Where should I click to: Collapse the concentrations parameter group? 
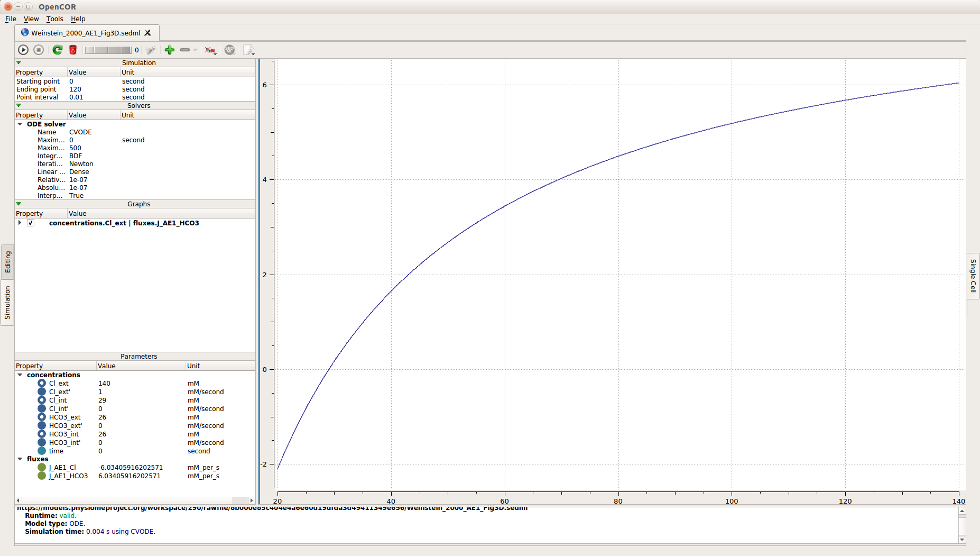point(20,375)
